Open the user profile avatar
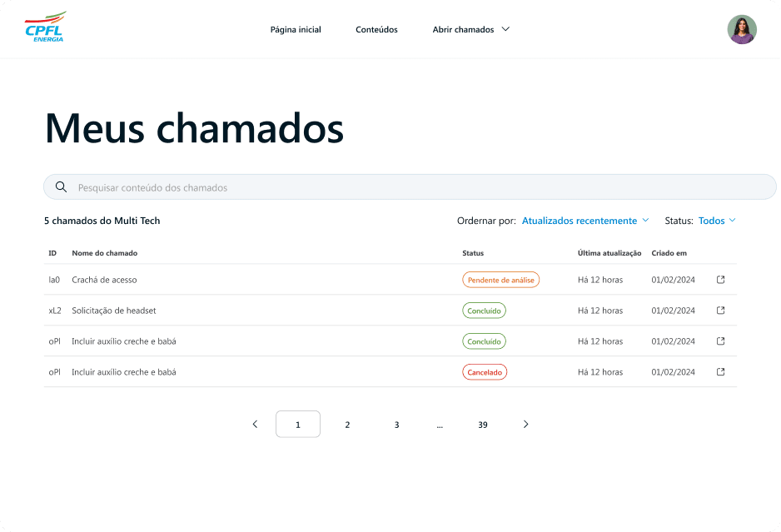Image resolution: width=781 pixels, height=532 pixels. (x=742, y=29)
